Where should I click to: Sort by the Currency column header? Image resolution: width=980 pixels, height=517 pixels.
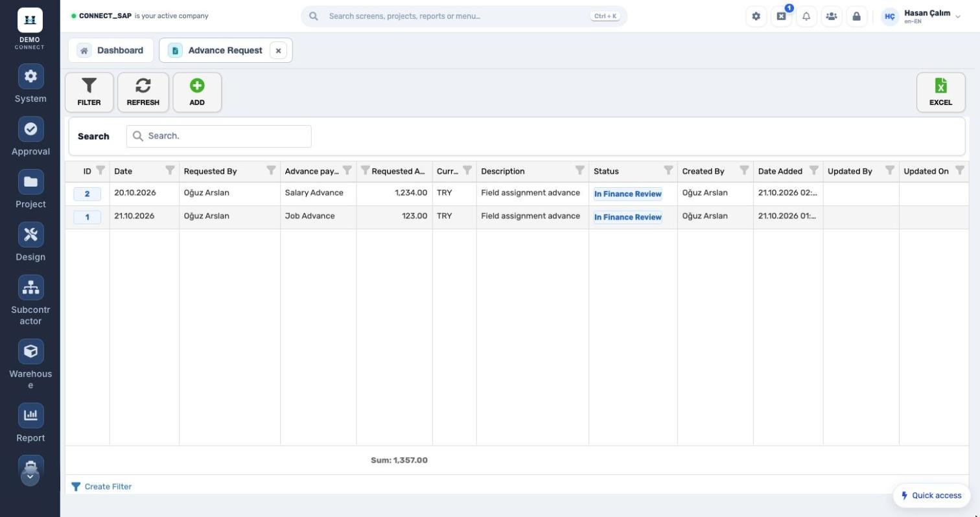[447, 171]
